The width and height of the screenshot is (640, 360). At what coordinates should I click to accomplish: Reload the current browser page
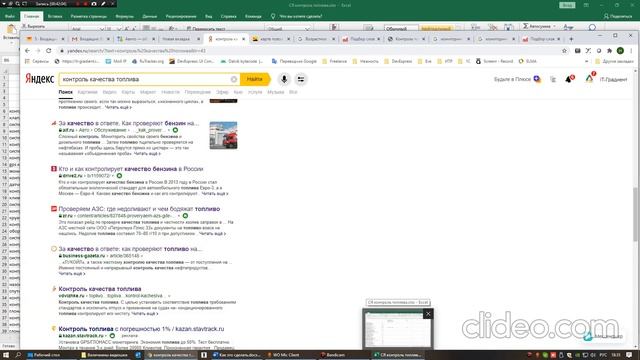[49, 51]
